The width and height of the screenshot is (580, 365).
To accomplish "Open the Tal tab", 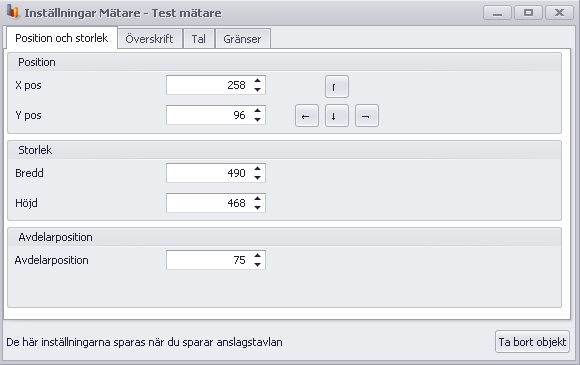I will pos(199,39).
